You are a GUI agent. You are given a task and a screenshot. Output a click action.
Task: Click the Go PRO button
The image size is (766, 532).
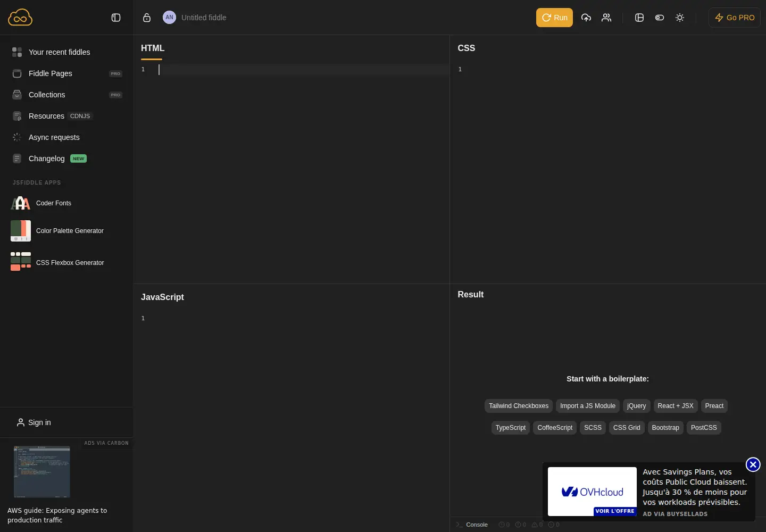tap(735, 18)
